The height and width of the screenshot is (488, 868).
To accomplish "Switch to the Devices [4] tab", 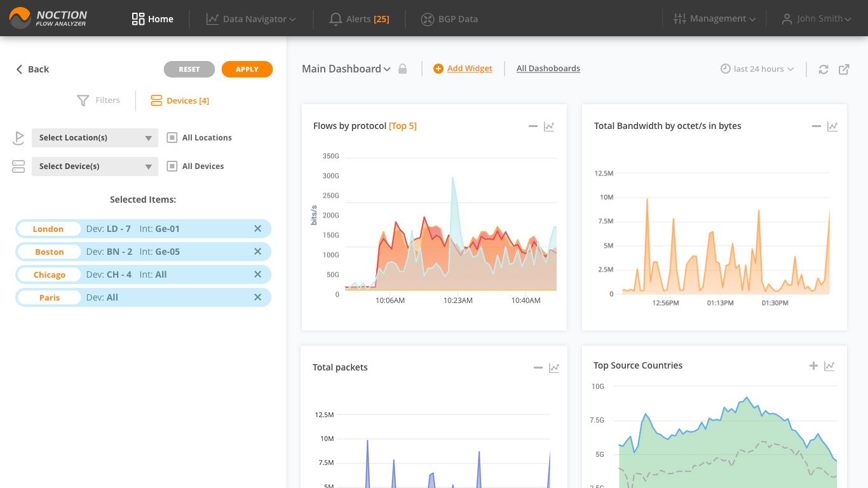I will click(x=180, y=100).
